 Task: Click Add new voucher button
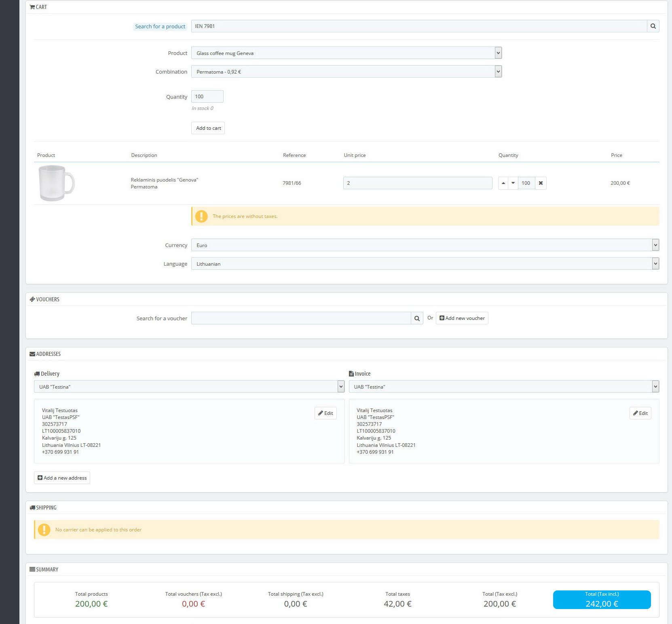coord(462,318)
